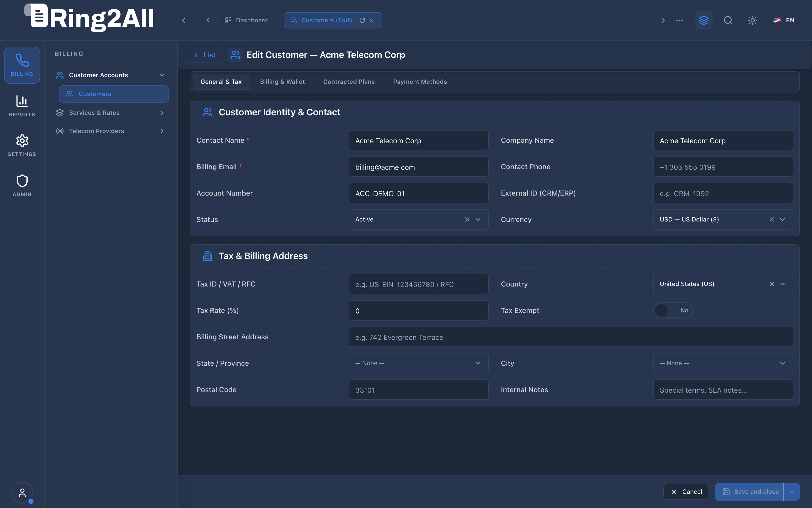Viewport: 812px width, 508px height.
Task: Open the City dropdown
Action: pos(723,363)
